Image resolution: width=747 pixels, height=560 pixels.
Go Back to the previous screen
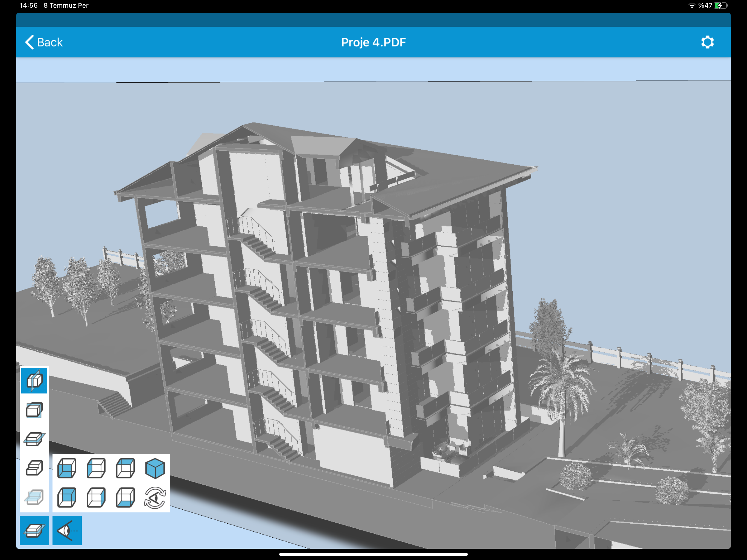pos(44,42)
